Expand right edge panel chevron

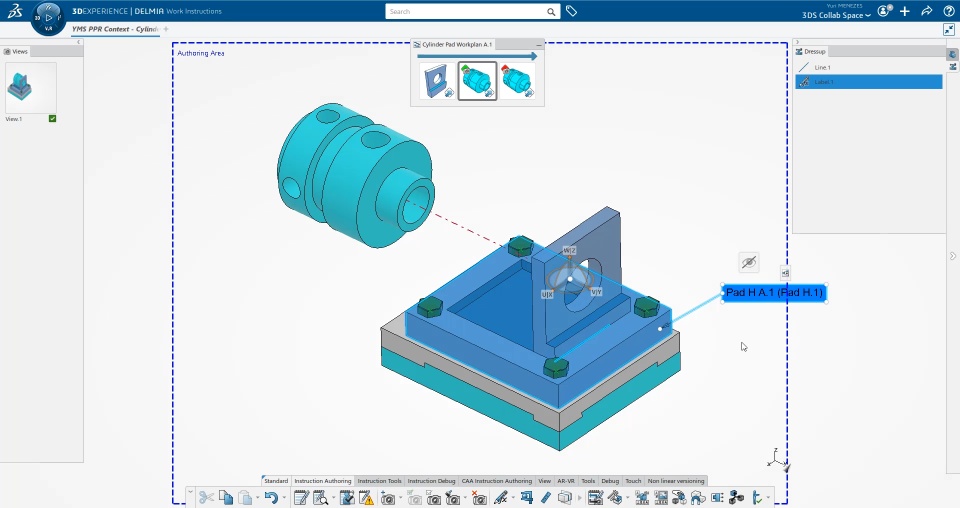[953, 256]
